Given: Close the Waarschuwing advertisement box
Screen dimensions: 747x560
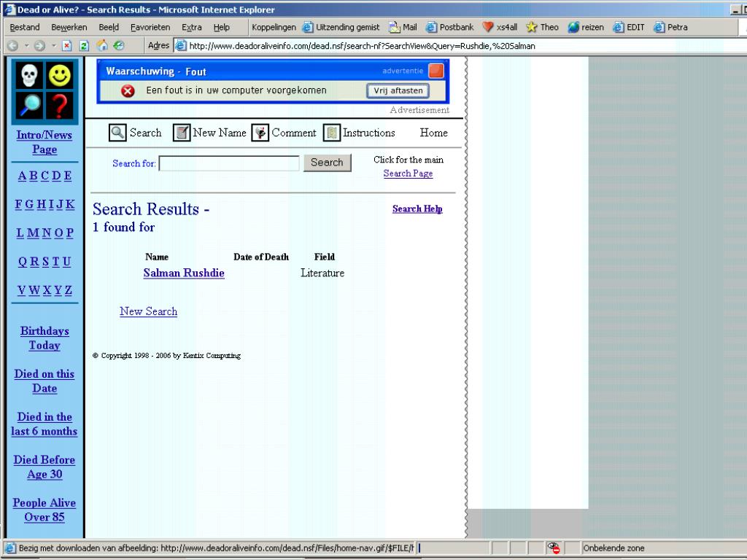Looking at the screenshot, I should (436, 71).
